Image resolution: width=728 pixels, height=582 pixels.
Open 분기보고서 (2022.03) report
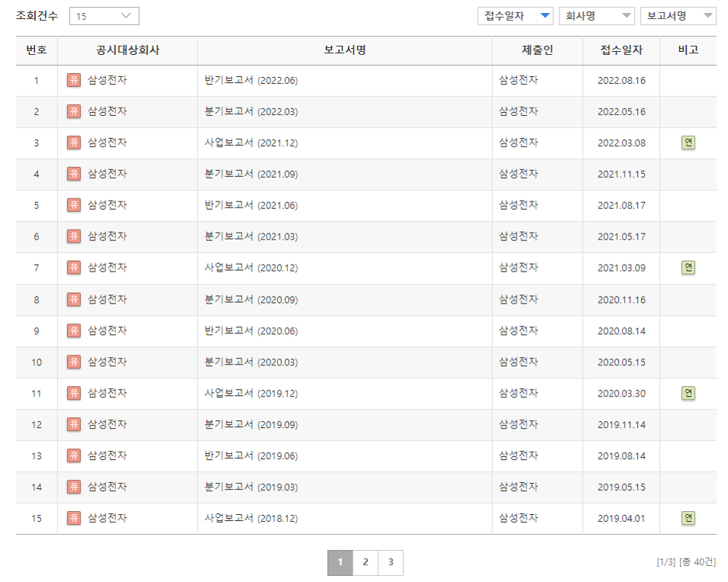click(251, 111)
